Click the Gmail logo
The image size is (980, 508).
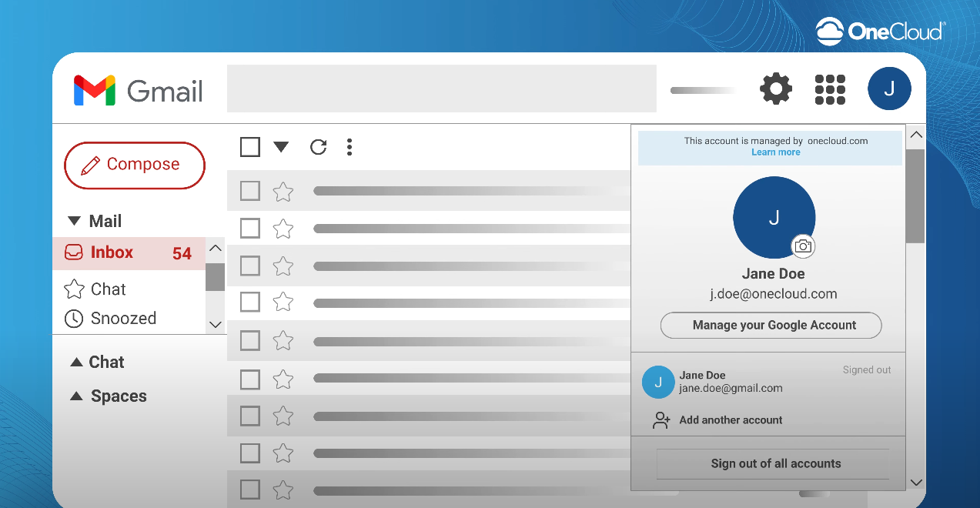(x=139, y=91)
